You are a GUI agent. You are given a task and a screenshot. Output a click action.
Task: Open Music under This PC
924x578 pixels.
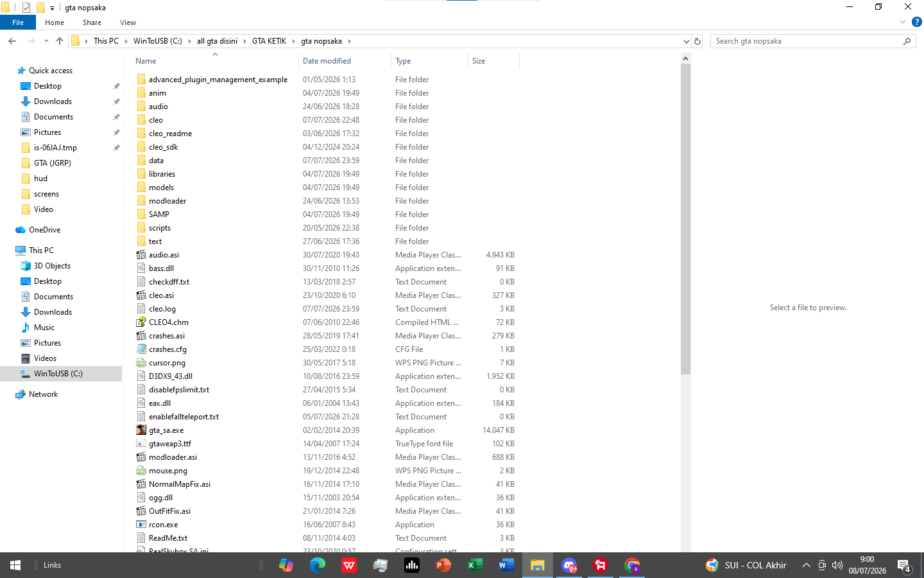(x=44, y=328)
